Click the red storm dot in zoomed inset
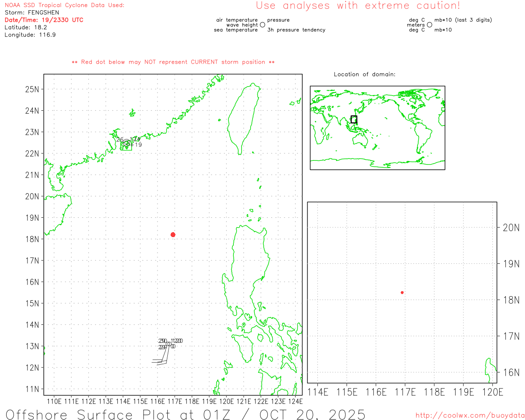Viewport: 525px width, 420px height. point(402,292)
